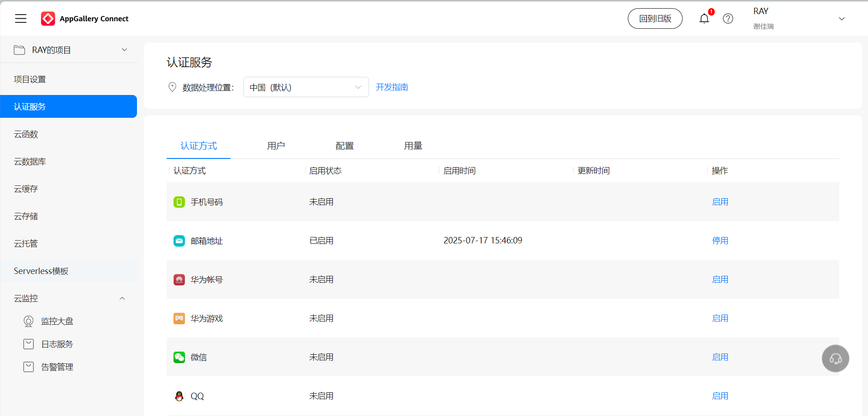
Task: Click the 华为游戏 method name
Action: click(x=206, y=318)
